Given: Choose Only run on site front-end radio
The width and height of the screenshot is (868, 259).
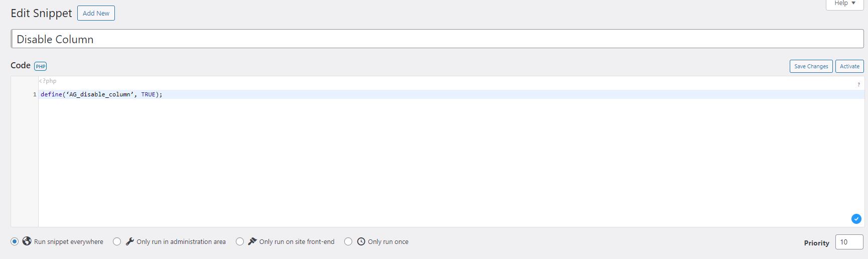Looking at the screenshot, I should point(240,241).
